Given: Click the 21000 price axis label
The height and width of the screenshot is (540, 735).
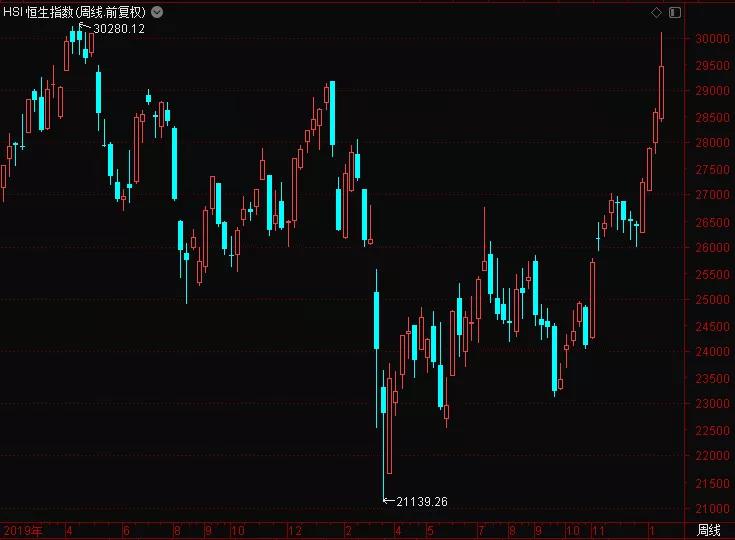Looking at the screenshot, I should tap(712, 509).
